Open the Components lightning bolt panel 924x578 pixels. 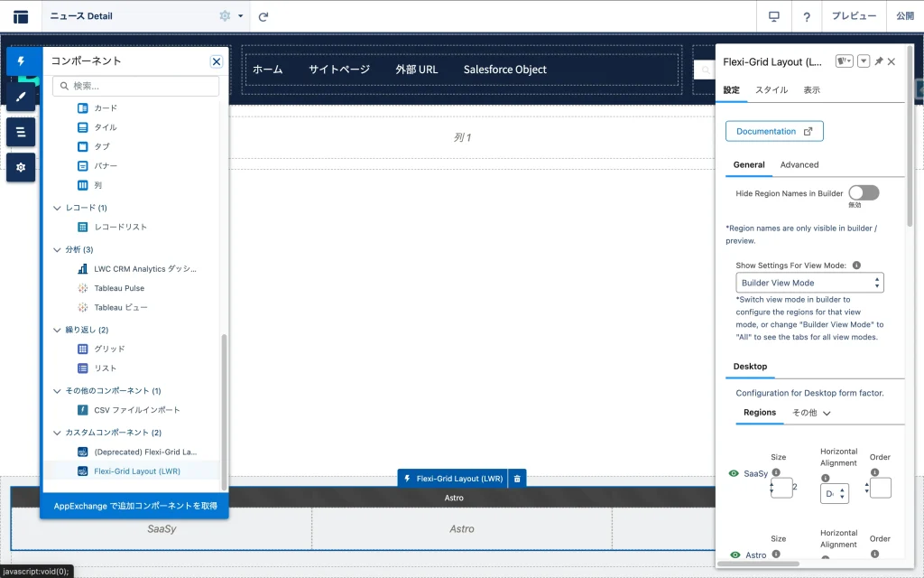click(21, 61)
